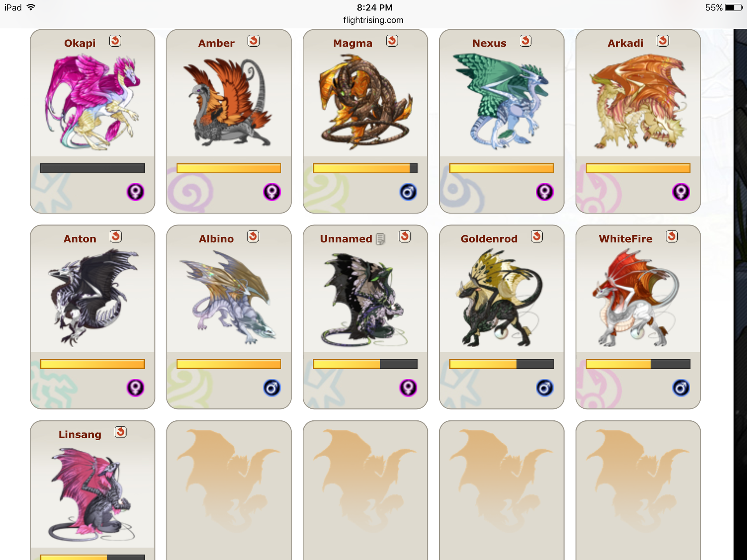Click the red swirl icon next to Nexus
747x560 pixels.
point(526,41)
